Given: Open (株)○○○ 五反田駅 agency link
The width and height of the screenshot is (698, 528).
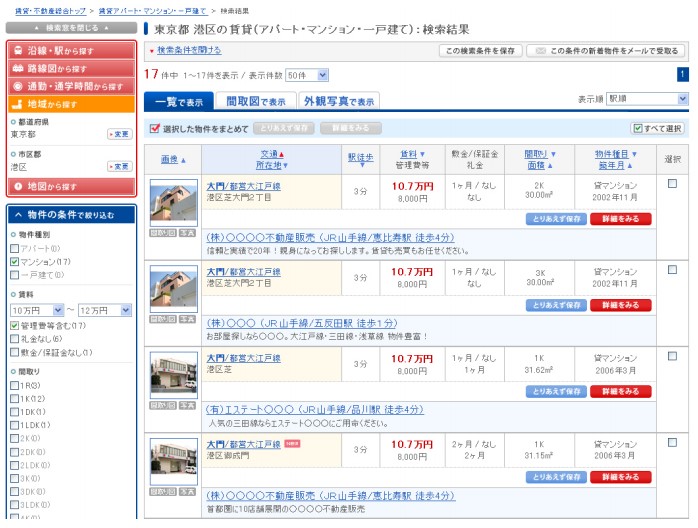Looking at the screenshot, I should click(302, 323).
